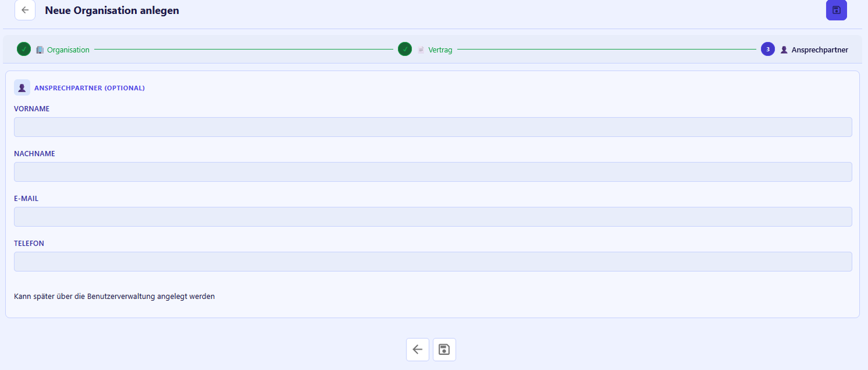
Task: Click the green checkmark circle beside Organisation
Action: click(24, 49)
